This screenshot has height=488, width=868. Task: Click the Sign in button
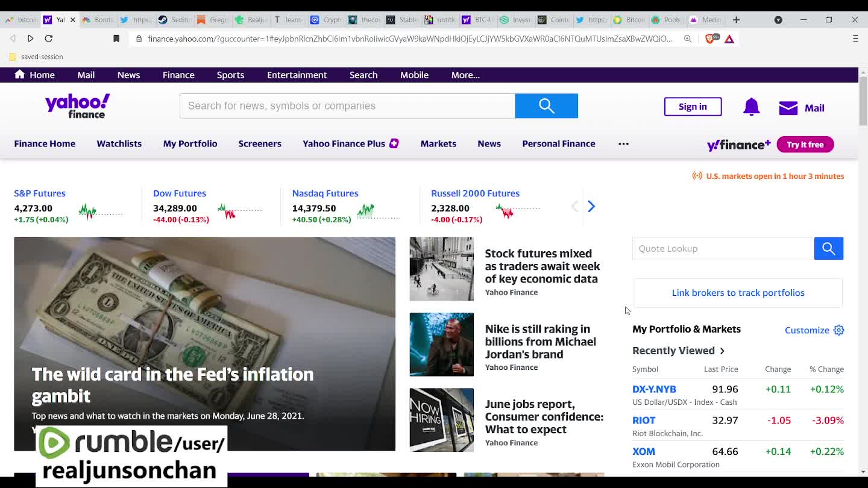(693, 107)
